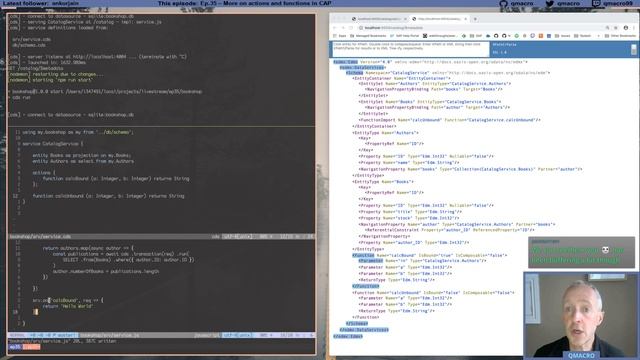This screenshot has width=640, height=360.
Task: Collapse the edmx:DataServices opening node
Action: point(362,68)
